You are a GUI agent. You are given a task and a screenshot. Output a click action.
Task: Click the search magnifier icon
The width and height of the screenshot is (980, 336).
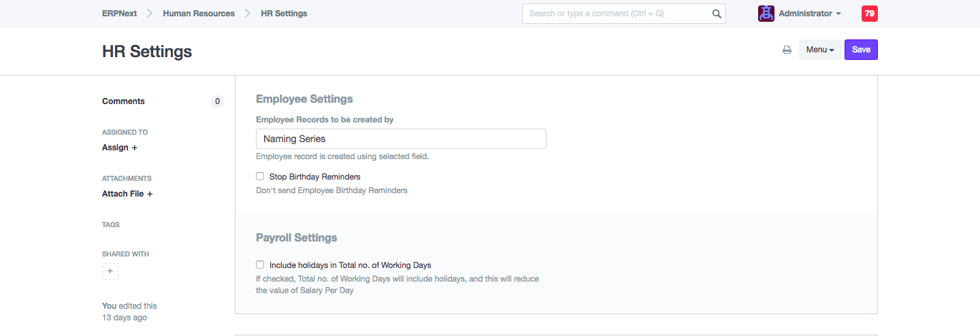[x=717, y=14]
